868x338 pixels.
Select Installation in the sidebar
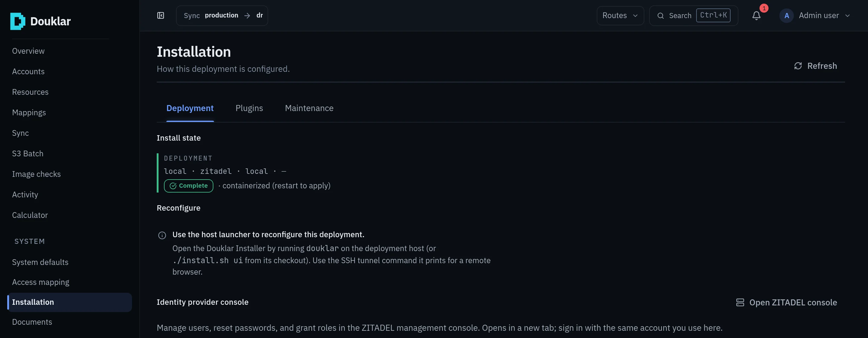coord(69,302)
